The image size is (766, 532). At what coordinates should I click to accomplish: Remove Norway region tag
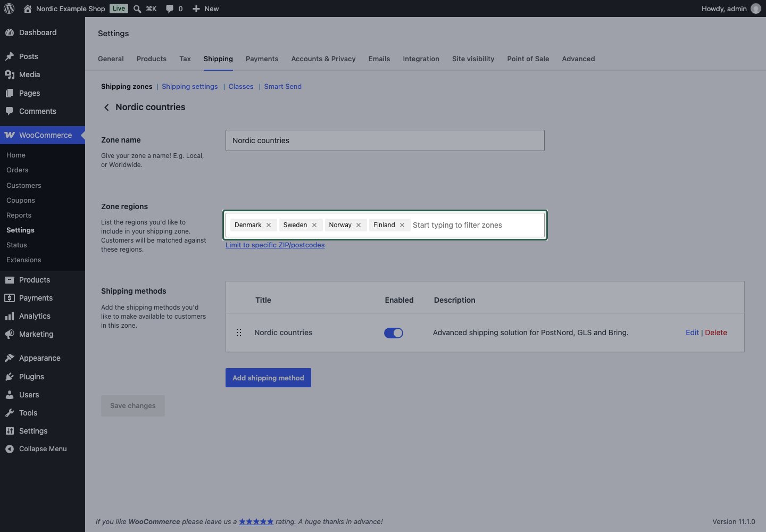[x=359, y=225]
